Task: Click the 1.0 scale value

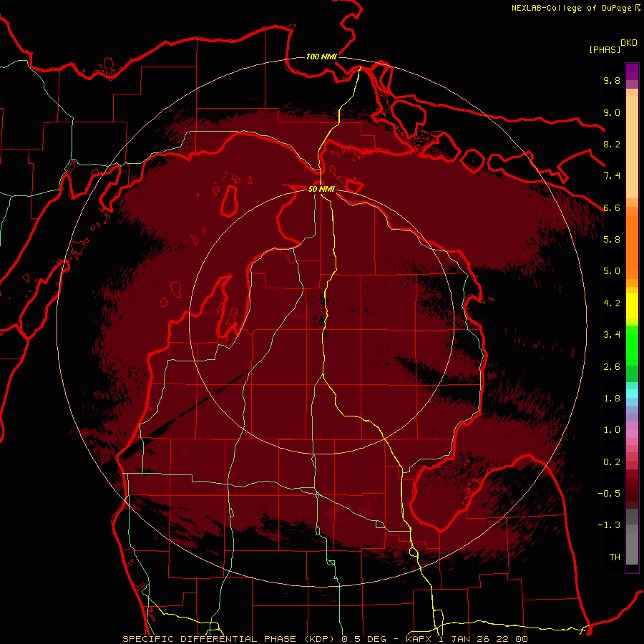Action: (x=612, y=430)
